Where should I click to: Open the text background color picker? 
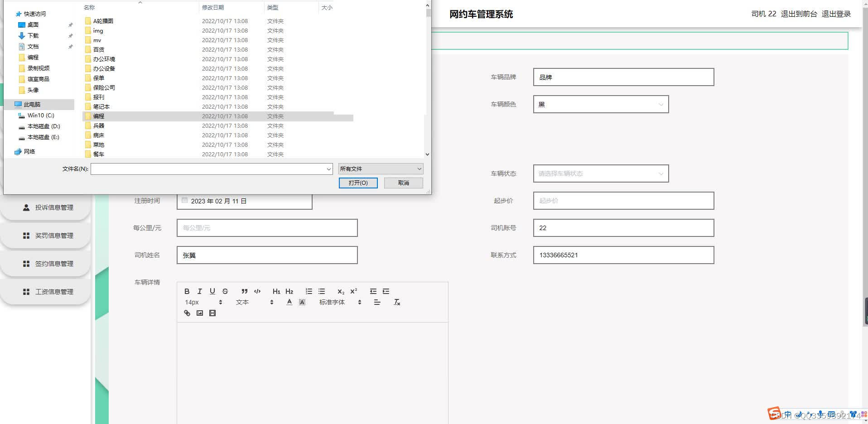tap(302, 302)
